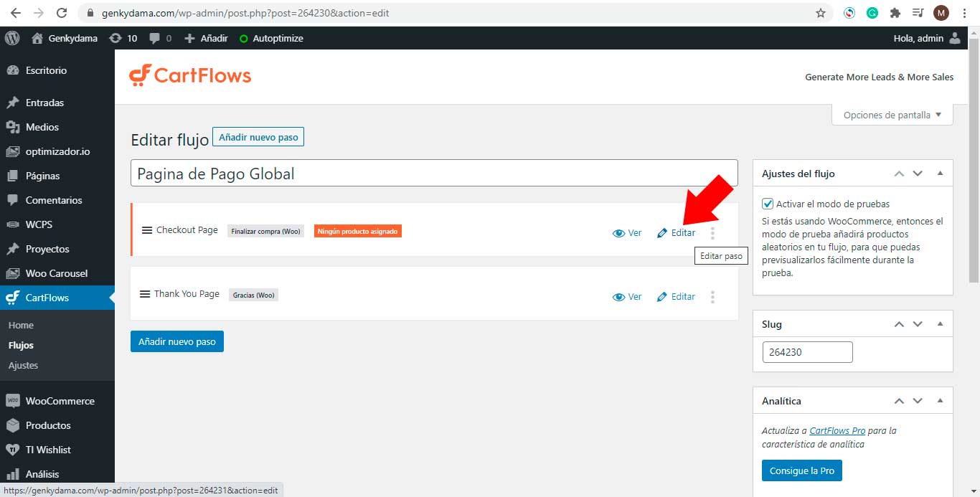The width and height of the screenshot is (980, 497).
Task: Open the three-dot menu of Thank You Page
Action: [x=712, y=297]
